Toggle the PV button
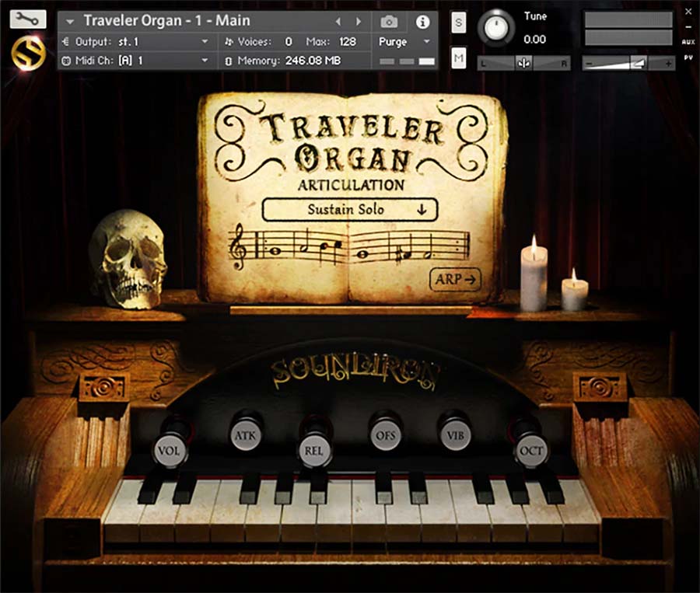Viewport: 700px width, 593px height. point(688,58)
